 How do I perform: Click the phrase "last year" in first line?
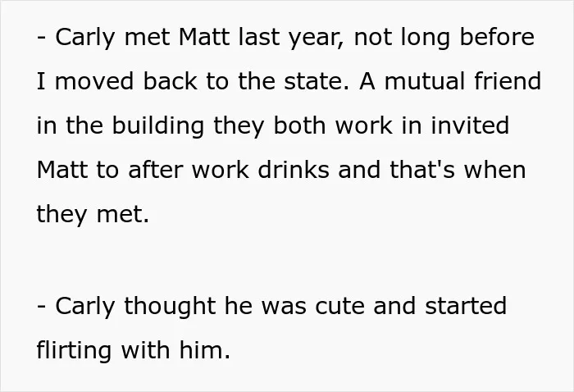291,38
